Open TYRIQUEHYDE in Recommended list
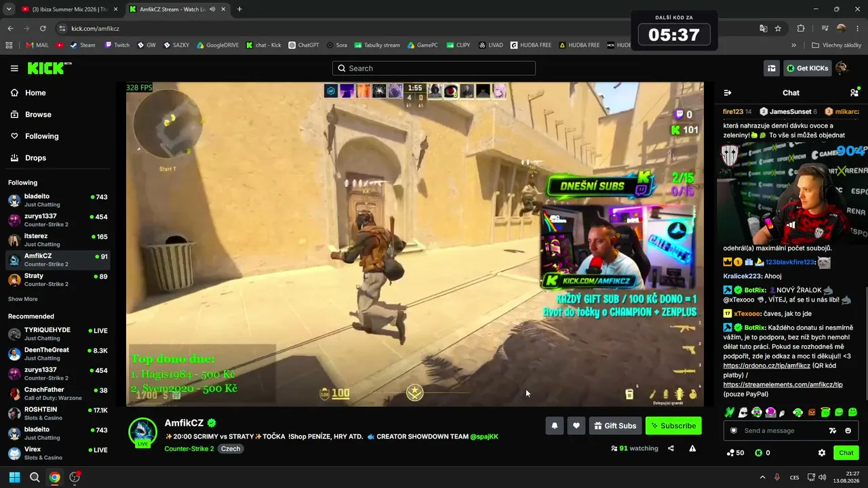Viewport: 868px width, 488px height. [58, 333]
